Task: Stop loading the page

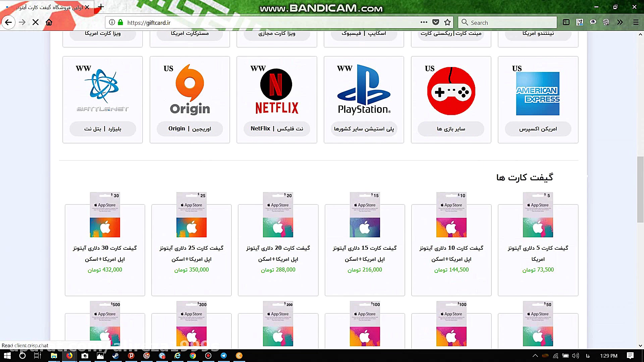Action: tap(36, 22)
